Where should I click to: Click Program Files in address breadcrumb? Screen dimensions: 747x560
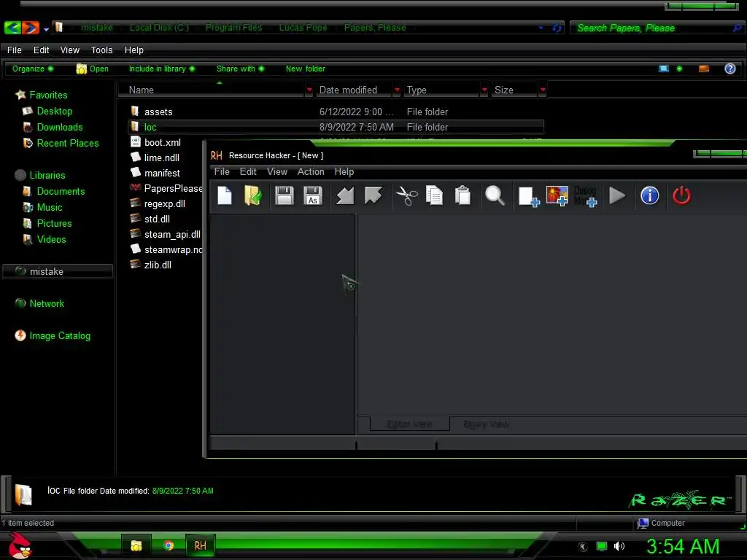point(234,28)
